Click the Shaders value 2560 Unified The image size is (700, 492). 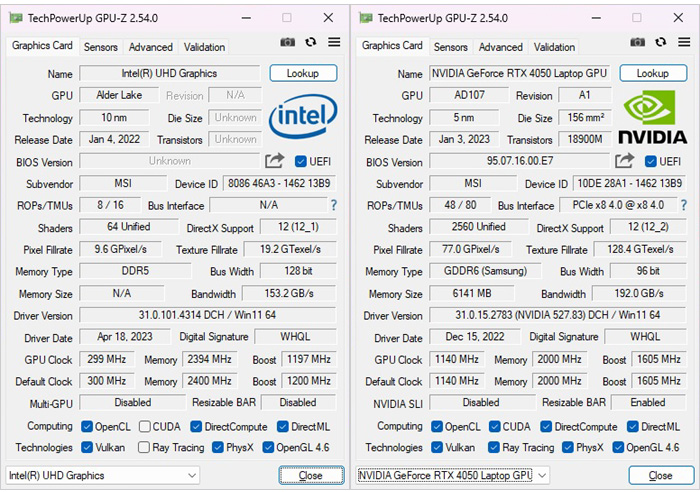pos(479,227)
